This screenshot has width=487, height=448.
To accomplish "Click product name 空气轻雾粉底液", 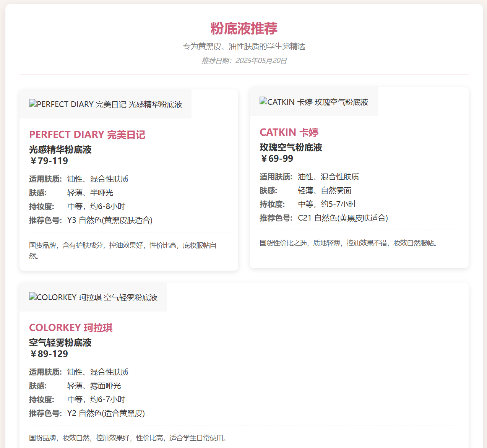I will (x=60, y=342).
